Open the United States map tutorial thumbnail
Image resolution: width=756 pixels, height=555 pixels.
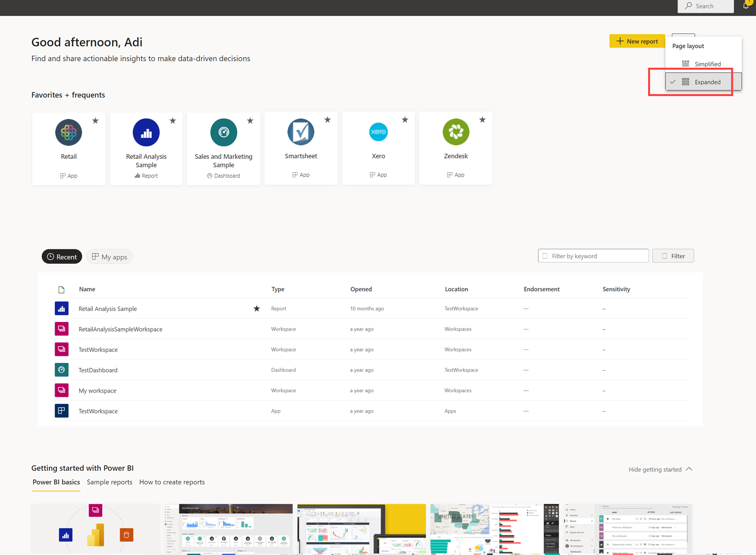coord(494,529)
